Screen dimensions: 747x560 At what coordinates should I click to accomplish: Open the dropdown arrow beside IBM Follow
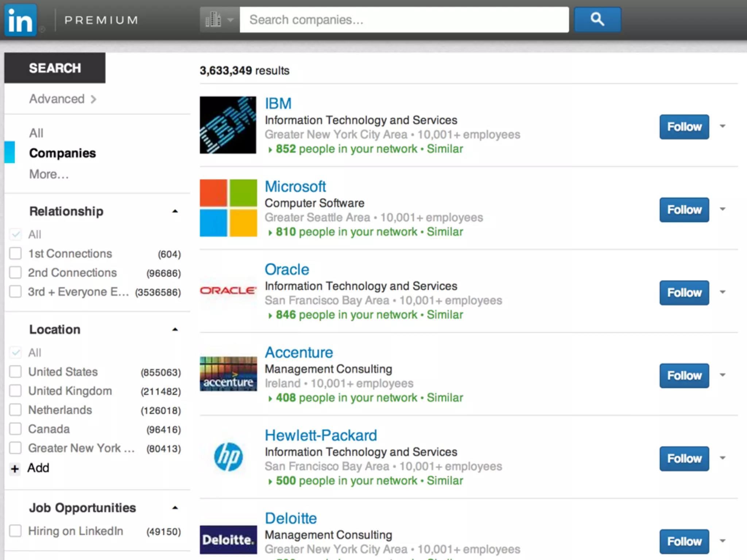point(723,126)
